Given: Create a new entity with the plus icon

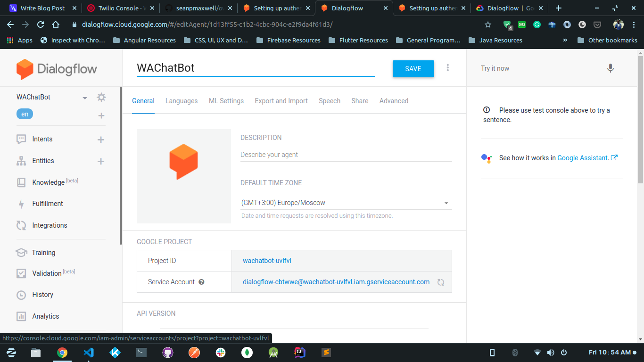Looking at the screenshot, I should [x=100, y=161].
